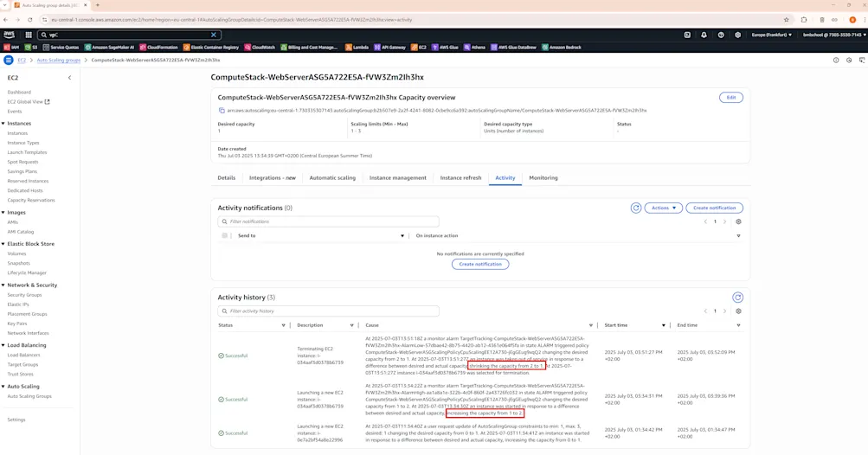Open the help question-mark menu
868x455 pixels.
click(x=721, y=35)
